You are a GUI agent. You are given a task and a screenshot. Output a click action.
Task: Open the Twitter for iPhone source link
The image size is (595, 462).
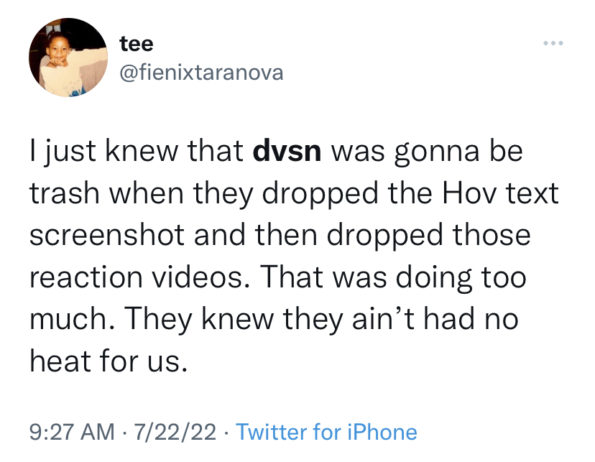click(x=326, y=432)
